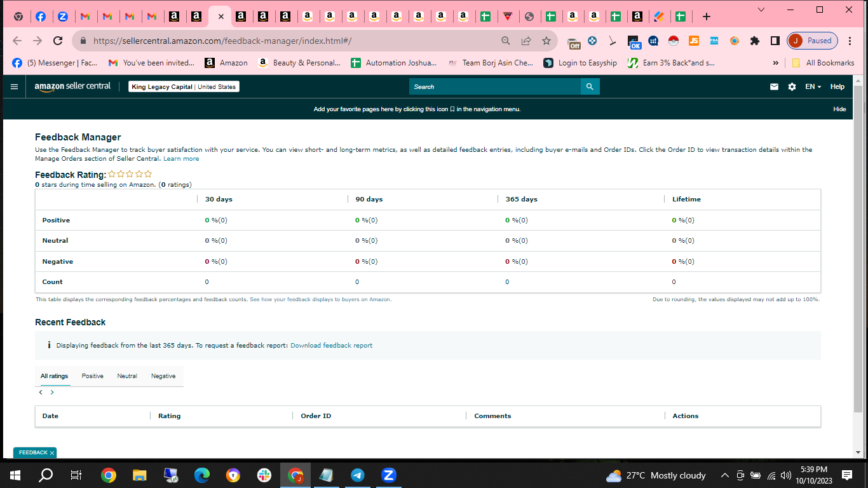868x488 pixels.
Task: Open the EN language dropdown
Action: [x=813, y=86]
